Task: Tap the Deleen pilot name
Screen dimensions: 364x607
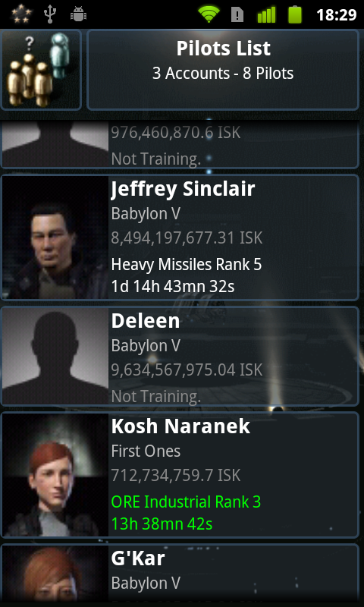Action: pyautogui.click(x=146, y=321)
